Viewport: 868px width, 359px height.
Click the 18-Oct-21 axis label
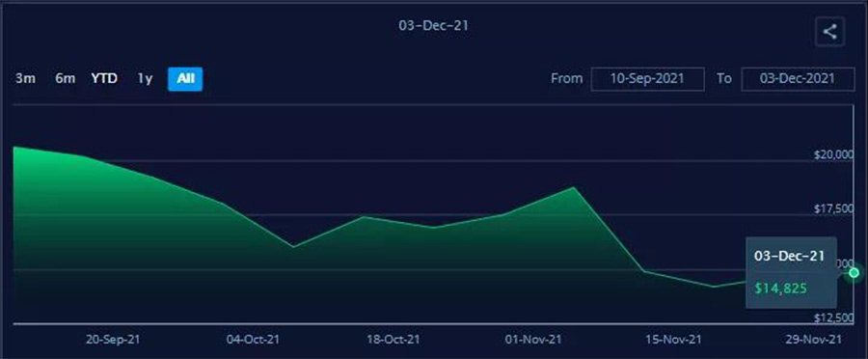click(x=393, y=339)
